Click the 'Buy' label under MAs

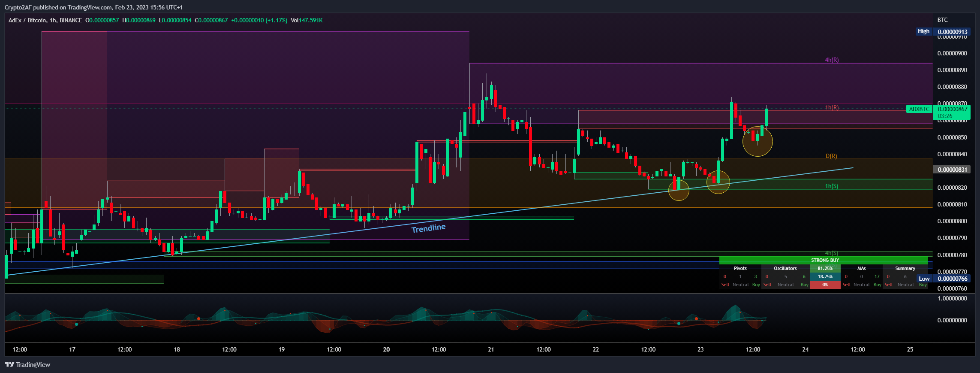pos(878,285)
